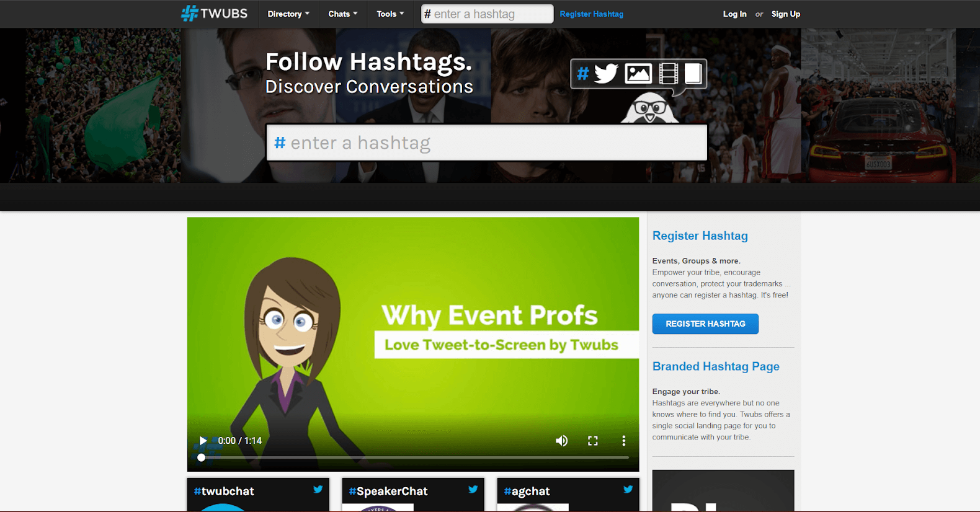Click the 'Discover Conversations' subheading
Viewport: 980px width, 512px height.
tap(369, 87)
